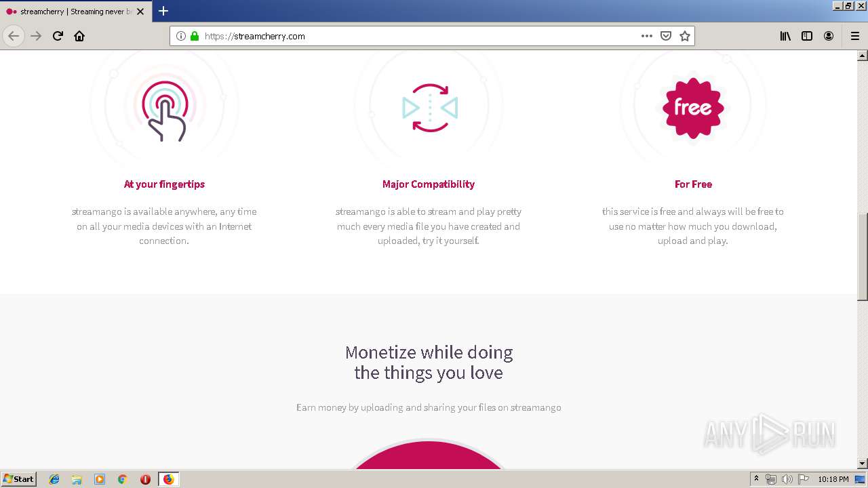This screenshot has height=488, width=868.
Task: Reload the streamcherry page
Action: (x=58, y=36)
